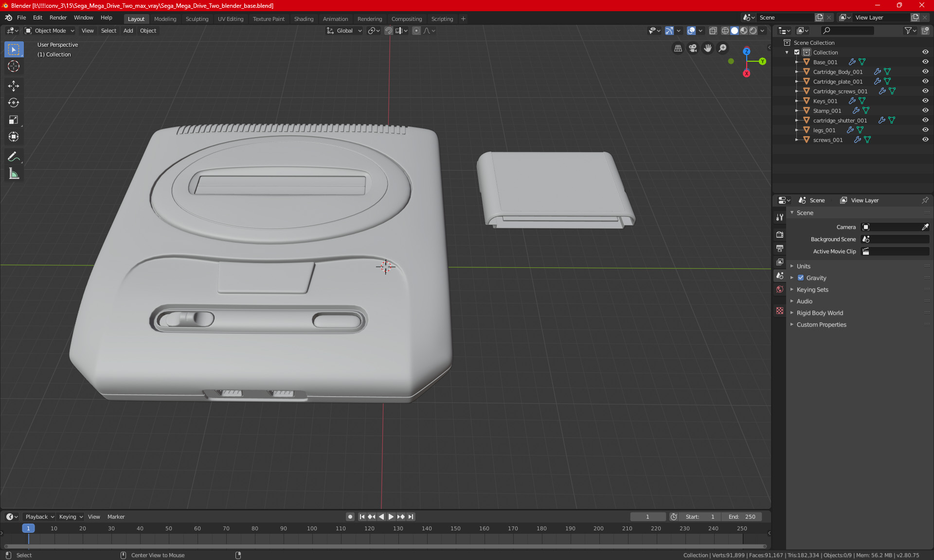Click the End frame field
Screen dimensions: 934x560
coord(741,517)
